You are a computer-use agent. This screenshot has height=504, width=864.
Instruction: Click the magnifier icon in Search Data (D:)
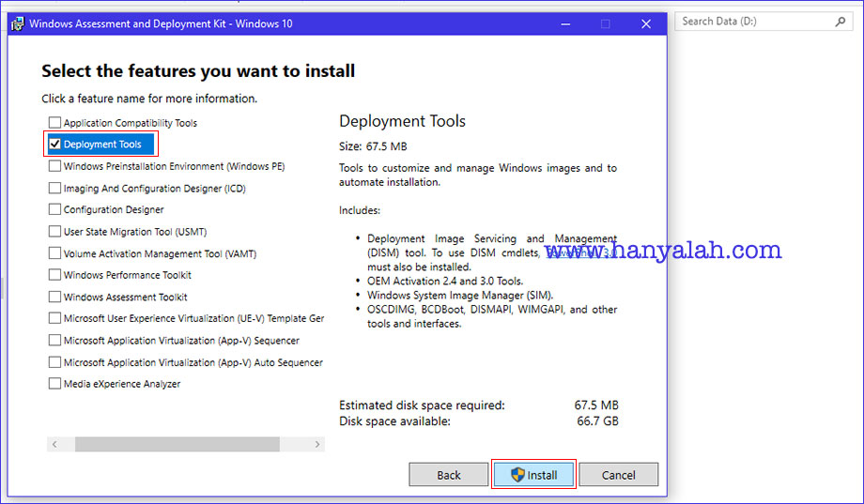point(840,22)
